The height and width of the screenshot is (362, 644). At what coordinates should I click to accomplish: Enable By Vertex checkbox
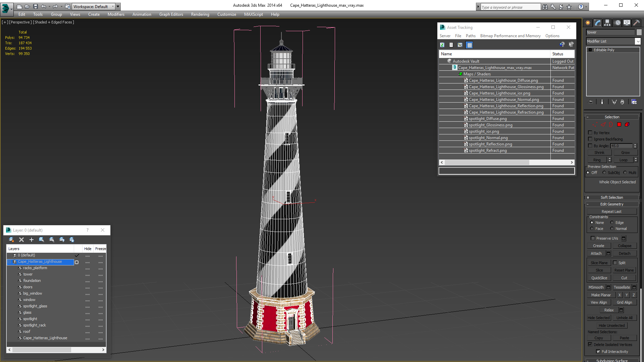(590, 133)
